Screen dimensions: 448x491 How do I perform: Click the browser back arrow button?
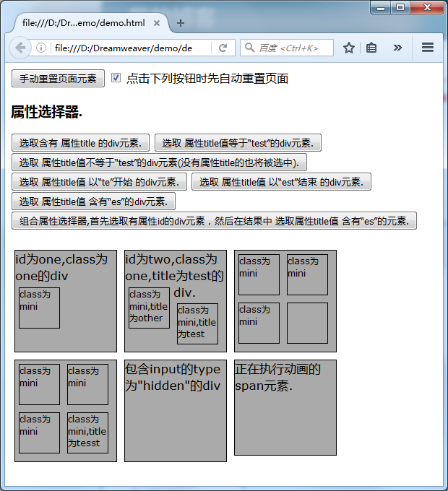pyautogui.click(x=20, y=48)
